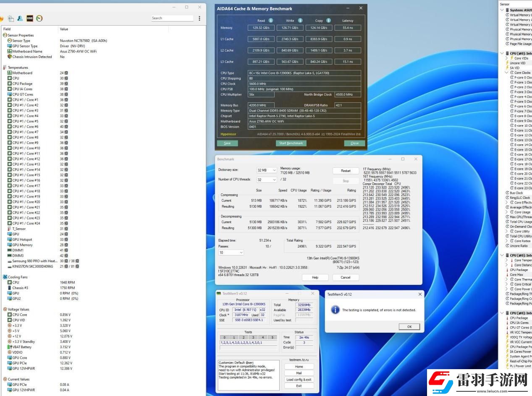Image resolution: width=532 pixels, height=396 pixels.
Task: Click Start Benchmark button
Action: click(x=291, y=143)
